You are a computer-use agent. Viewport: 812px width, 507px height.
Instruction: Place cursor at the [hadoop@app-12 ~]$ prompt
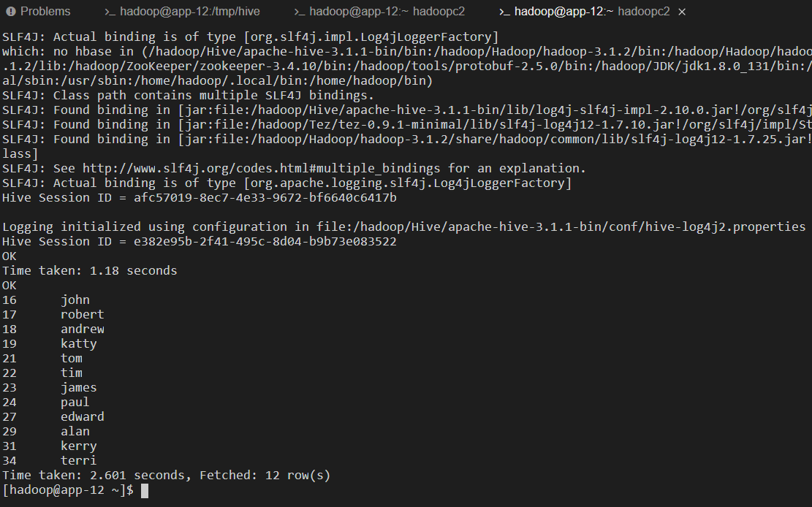145,490
